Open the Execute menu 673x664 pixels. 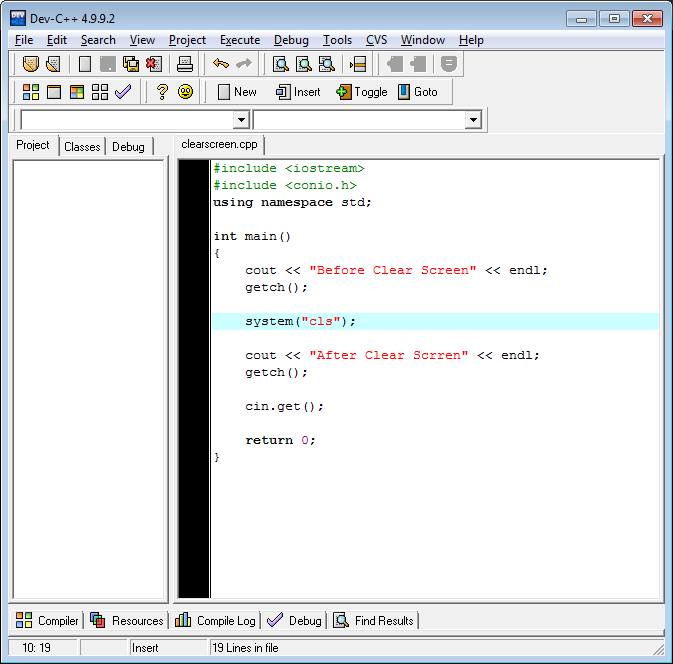240,40
